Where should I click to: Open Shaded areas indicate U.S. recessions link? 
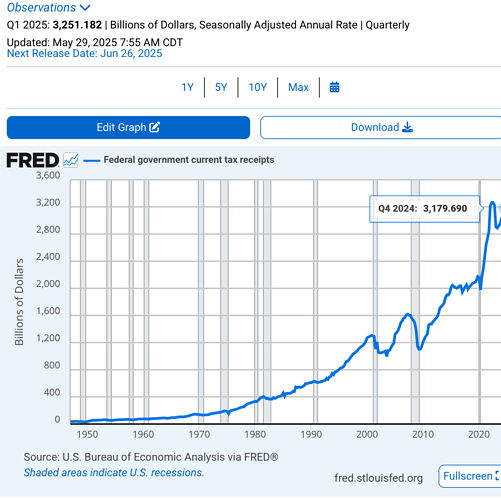[114, 472]
